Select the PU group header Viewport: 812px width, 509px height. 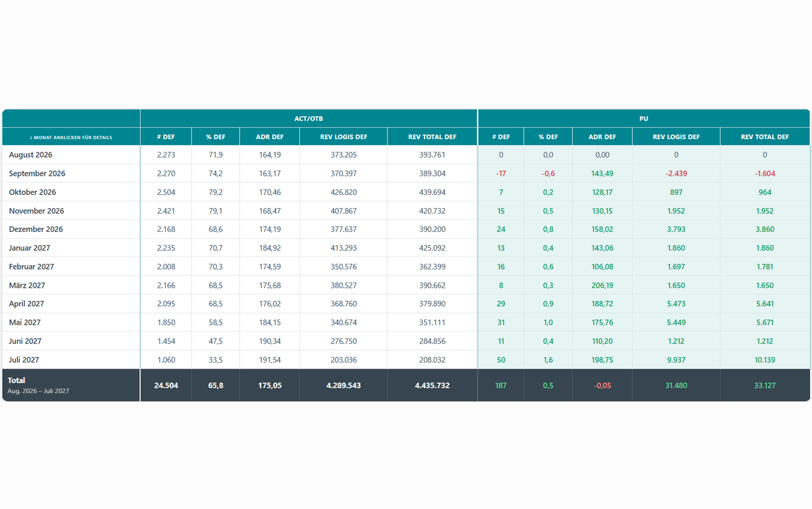[x=643, y=119]
